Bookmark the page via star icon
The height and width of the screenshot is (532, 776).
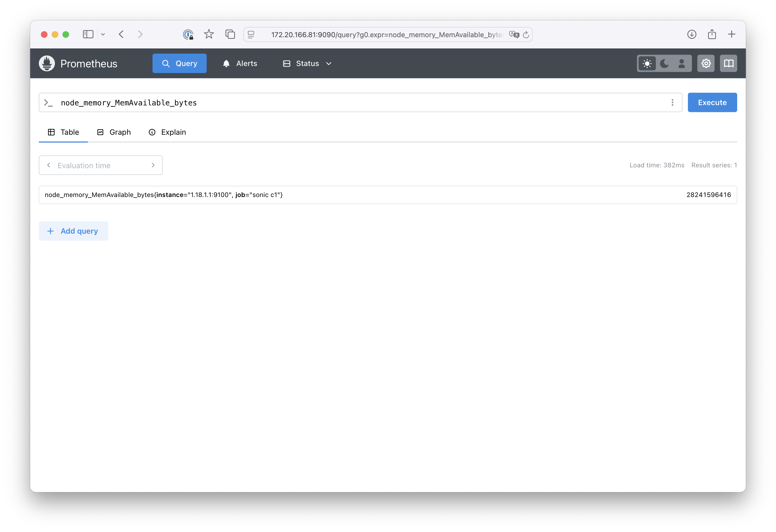coord(209,34)
